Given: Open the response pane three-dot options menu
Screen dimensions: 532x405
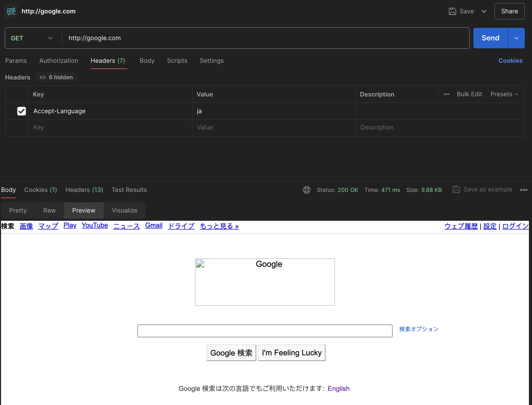Looking at the screenshot, I should [x=524, y=190].
